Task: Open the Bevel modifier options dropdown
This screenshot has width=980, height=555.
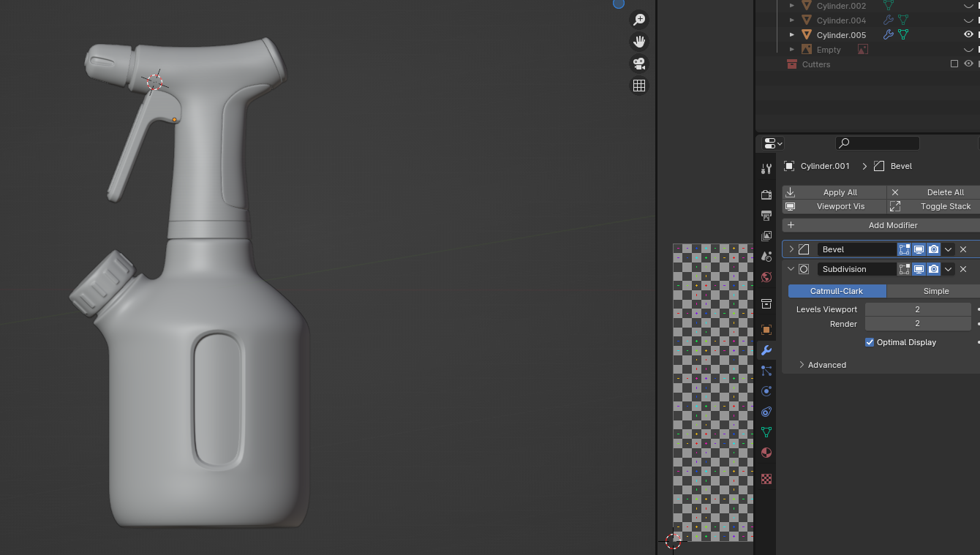Action: click(x=949, y=249)
